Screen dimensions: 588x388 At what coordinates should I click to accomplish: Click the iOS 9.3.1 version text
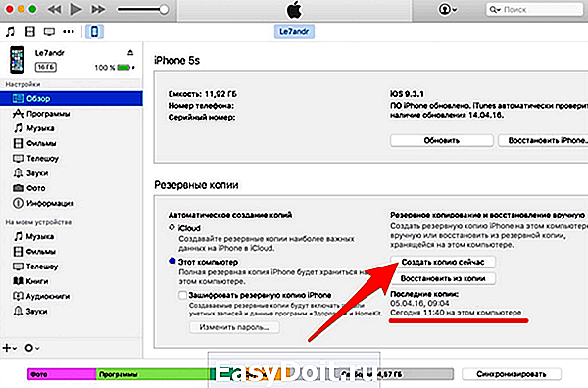407,94
